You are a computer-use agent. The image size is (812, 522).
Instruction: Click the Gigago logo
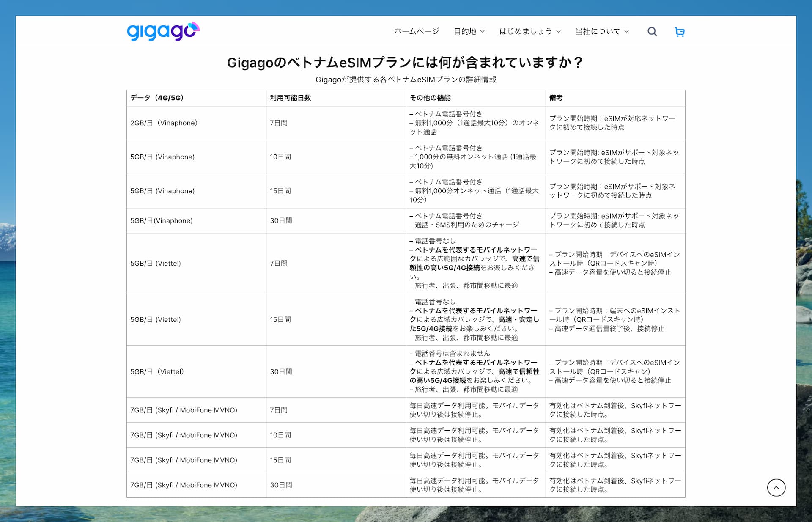tap(163, 31)
